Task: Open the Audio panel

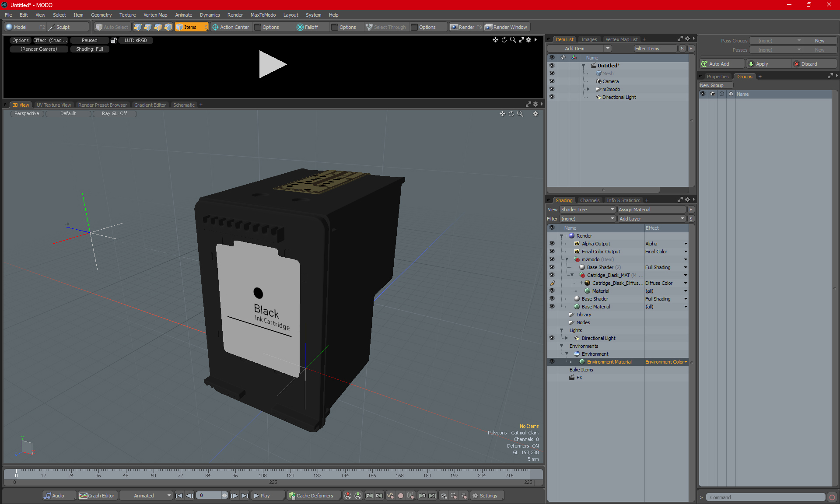Action: pos(59,496)
